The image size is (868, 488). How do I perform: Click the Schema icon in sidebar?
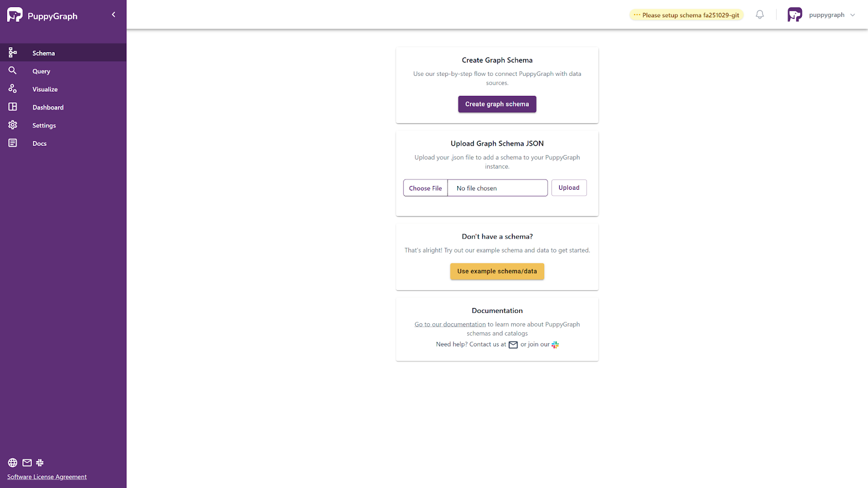(12, 53)
